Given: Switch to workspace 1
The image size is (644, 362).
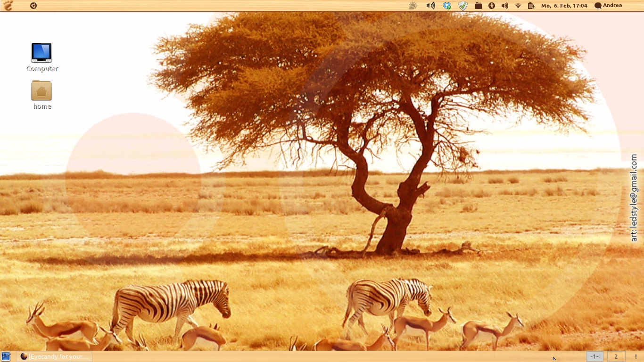Looking at the screenshot, I should pyautogui.click(x=594, y=356).
